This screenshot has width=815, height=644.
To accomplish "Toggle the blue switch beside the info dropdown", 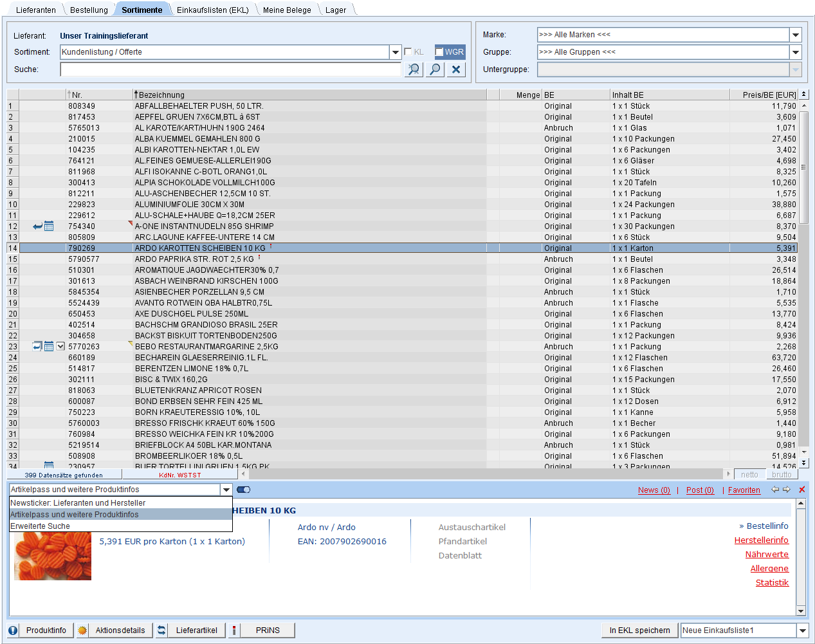I will [x=243, y=490].
